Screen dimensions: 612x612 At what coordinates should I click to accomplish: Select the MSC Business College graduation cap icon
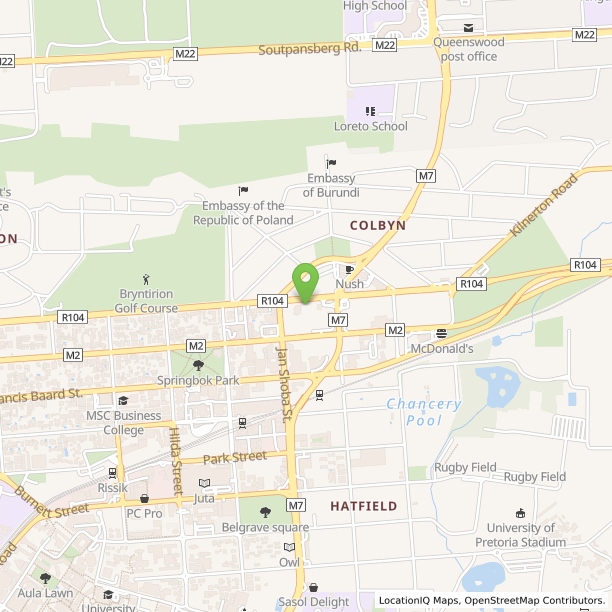tap(123, 400)
